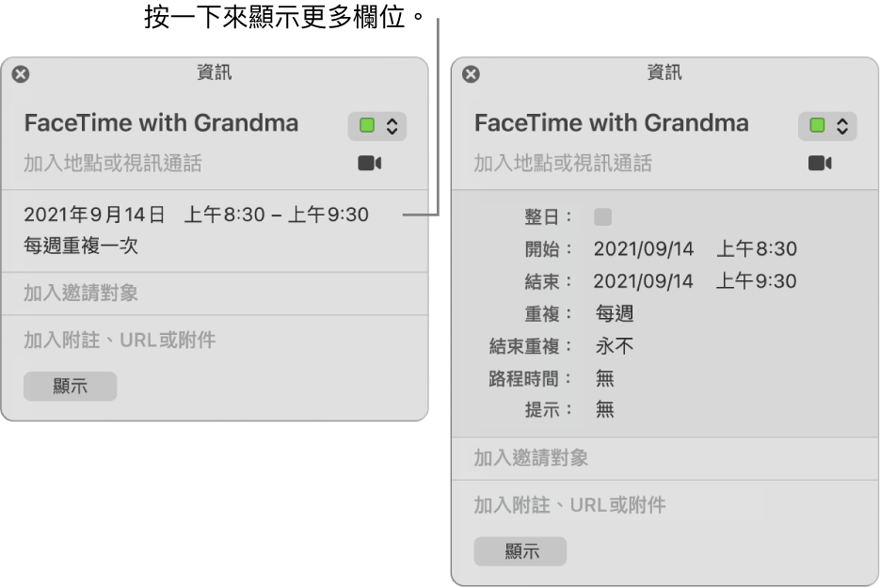Click the FaceTime video camera icon
Screen dimensions: 880x588
pos(370,161)
